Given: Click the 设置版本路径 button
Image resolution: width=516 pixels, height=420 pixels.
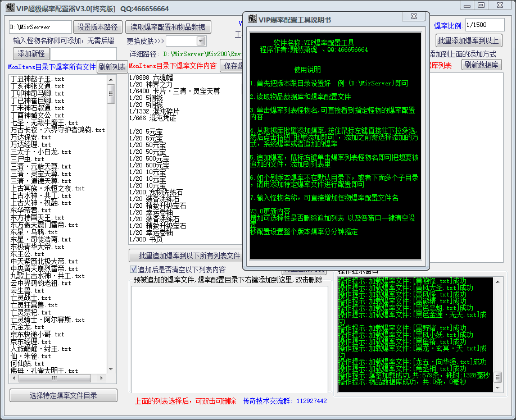Looking at the screenshot, I should (98, 27).
